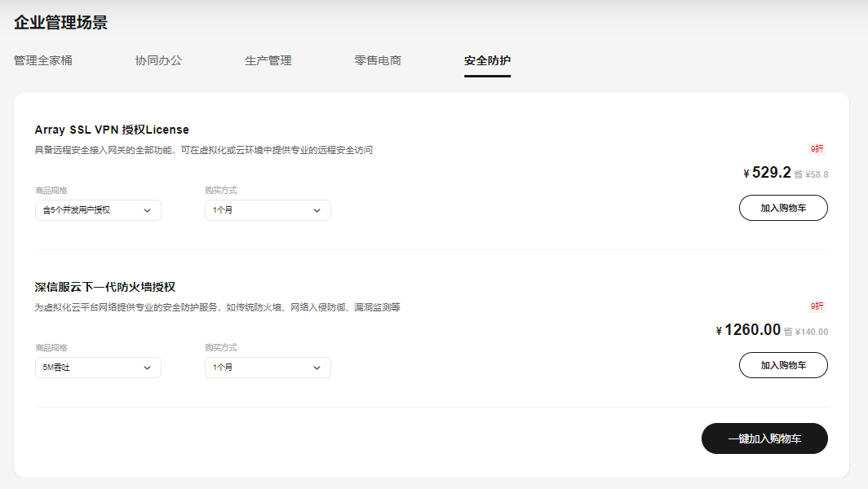
Task: Click 加入购物车 for 深信服云下一代防火墙授权
Action: coord(782,365)
